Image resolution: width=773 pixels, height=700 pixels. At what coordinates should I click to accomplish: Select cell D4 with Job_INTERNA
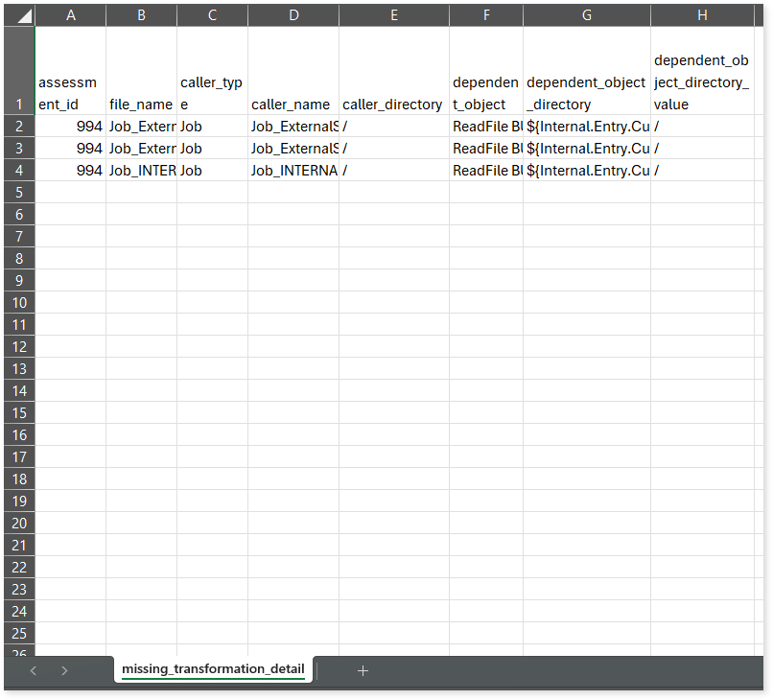click(x=293, y=170)
